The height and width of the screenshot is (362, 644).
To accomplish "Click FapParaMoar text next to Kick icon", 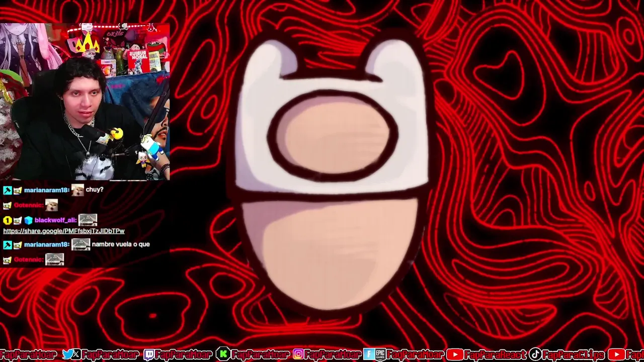I will [260, 354].
